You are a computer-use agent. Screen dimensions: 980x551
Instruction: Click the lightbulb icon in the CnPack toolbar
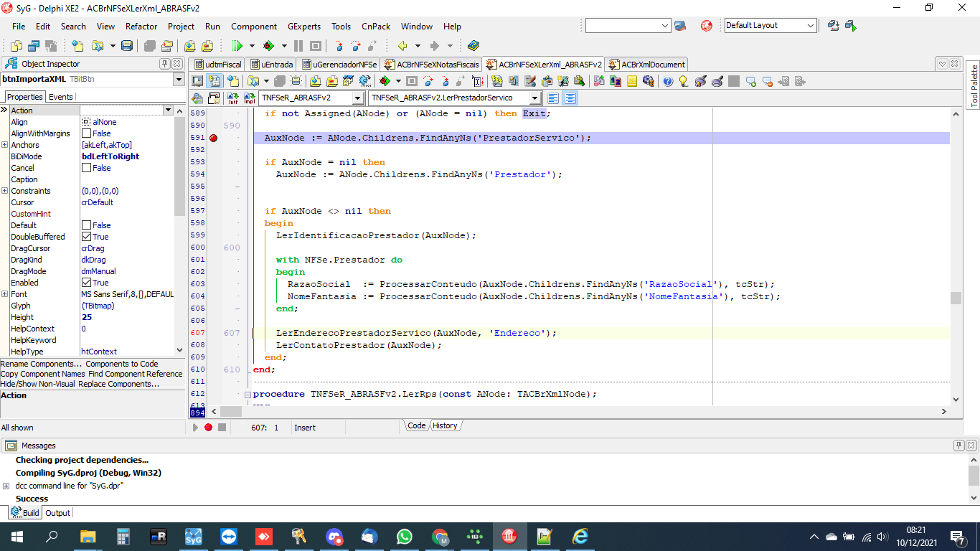(x=684, y=81)
